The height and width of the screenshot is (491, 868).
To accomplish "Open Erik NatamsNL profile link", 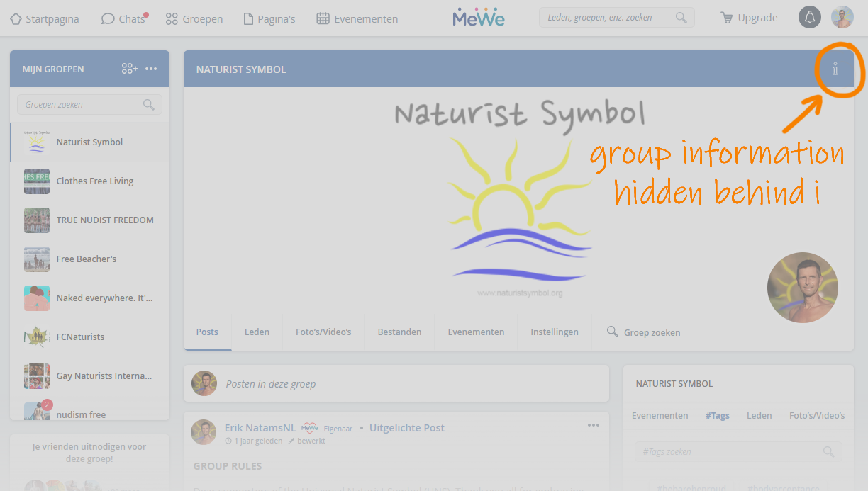I will 260,428.
